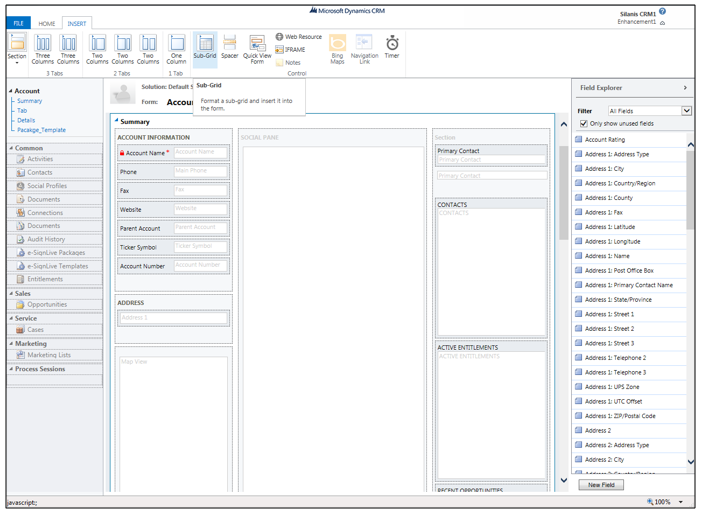Select Contacts in the Common navigation
Screen dimensions: 702x512
[x=55, y=172]
